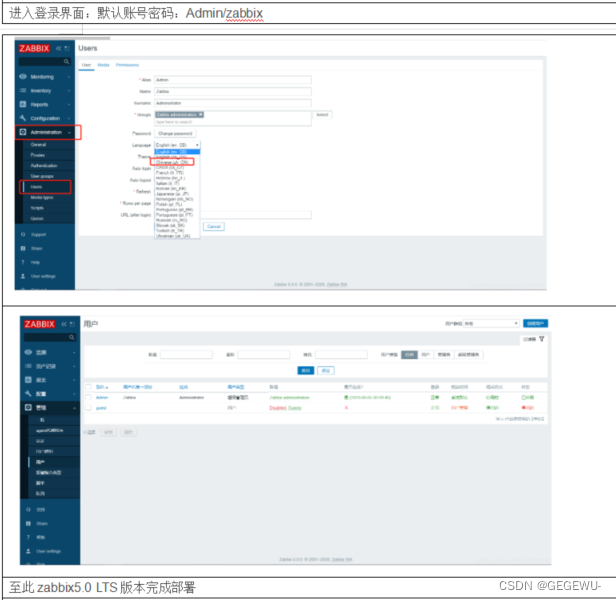Screen dimensions: 616x600
Task: Select 用户 in the user type filter
Action: click(425, 354)
